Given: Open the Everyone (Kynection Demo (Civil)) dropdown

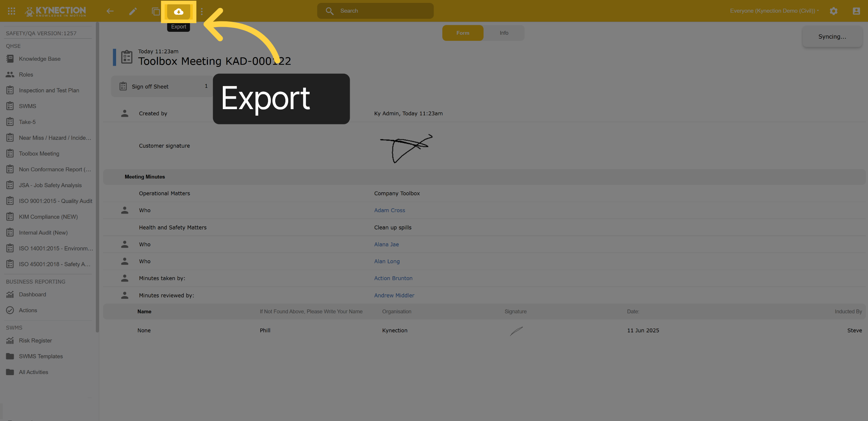Looking at the screenshot, I should coord(774,11).
